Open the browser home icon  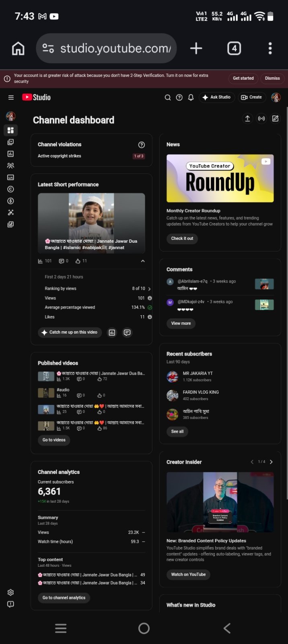click(x=18, y=48)
